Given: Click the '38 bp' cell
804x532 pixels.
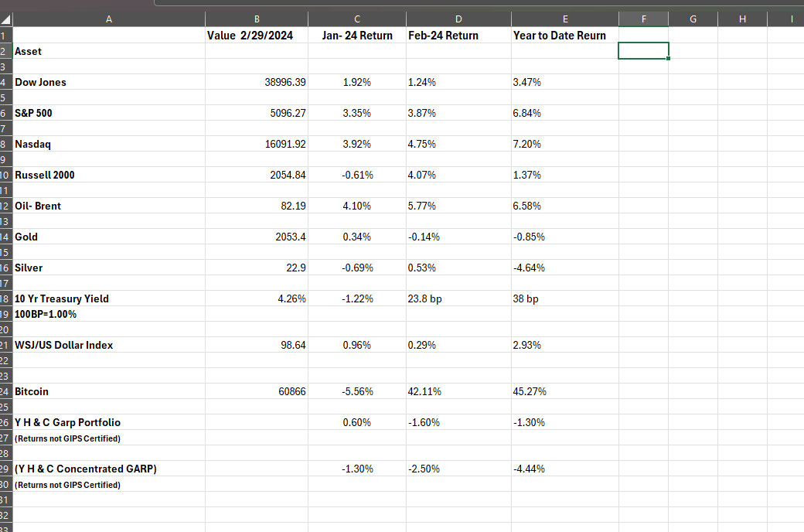Looking at the screenshot, I should 565,298.
